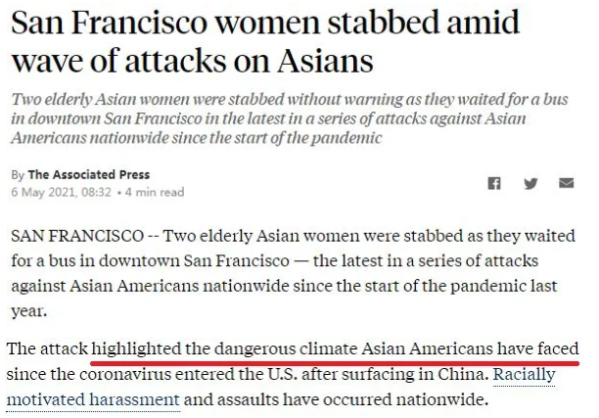Click headline line 'San Francisco women stabbed amid'

(266, 22)
